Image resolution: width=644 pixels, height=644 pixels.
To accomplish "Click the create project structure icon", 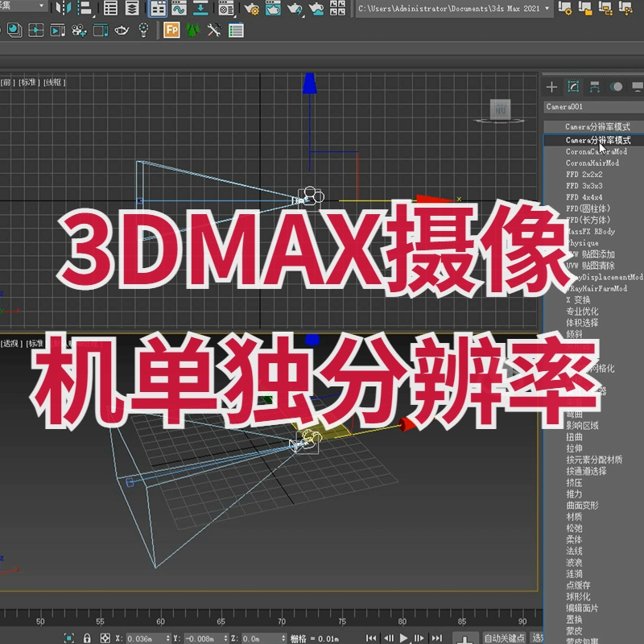I will coord(605,8).
